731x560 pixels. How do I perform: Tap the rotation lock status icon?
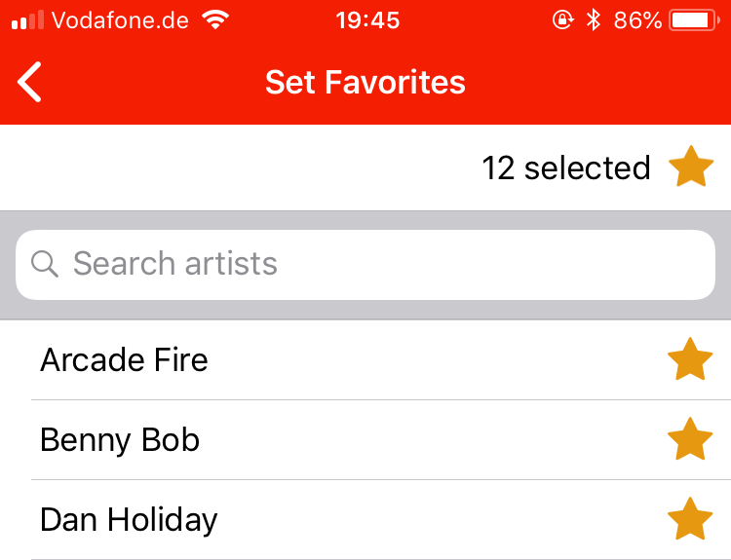coord(562,20)
